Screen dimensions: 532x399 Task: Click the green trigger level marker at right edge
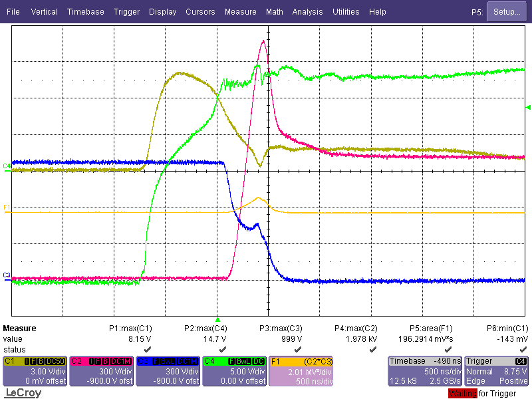tap(529, 107)
